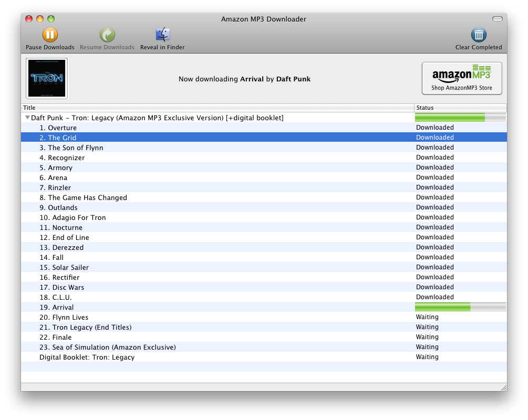Click the Clear Completed trash icon
528x420 pixels.
tap(479, 35)
